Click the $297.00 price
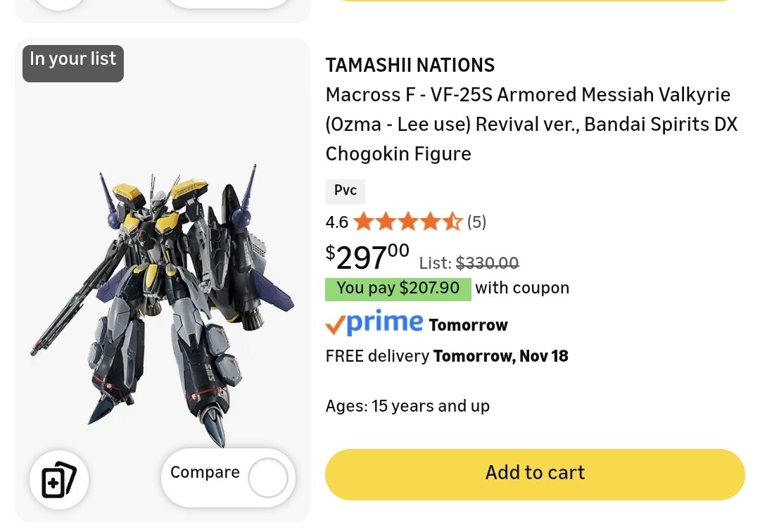The width and height of the screenshot is (760, 532). [x=367, y=257]
